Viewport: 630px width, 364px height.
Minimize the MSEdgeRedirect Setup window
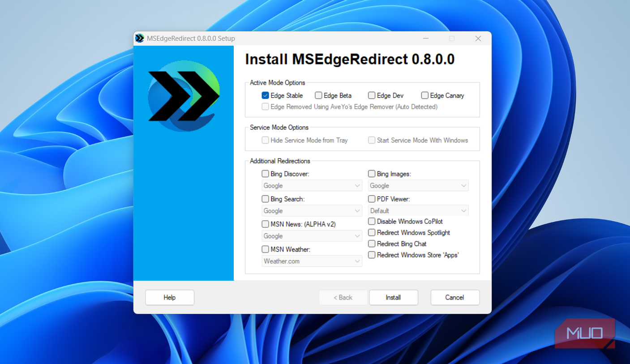[x=425, y=39]
